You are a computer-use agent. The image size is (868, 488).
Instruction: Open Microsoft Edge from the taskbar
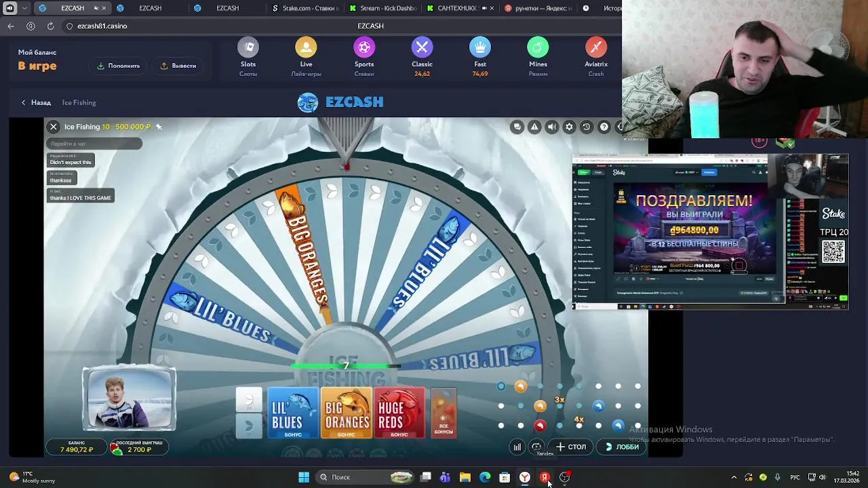(x=485, y=477)
